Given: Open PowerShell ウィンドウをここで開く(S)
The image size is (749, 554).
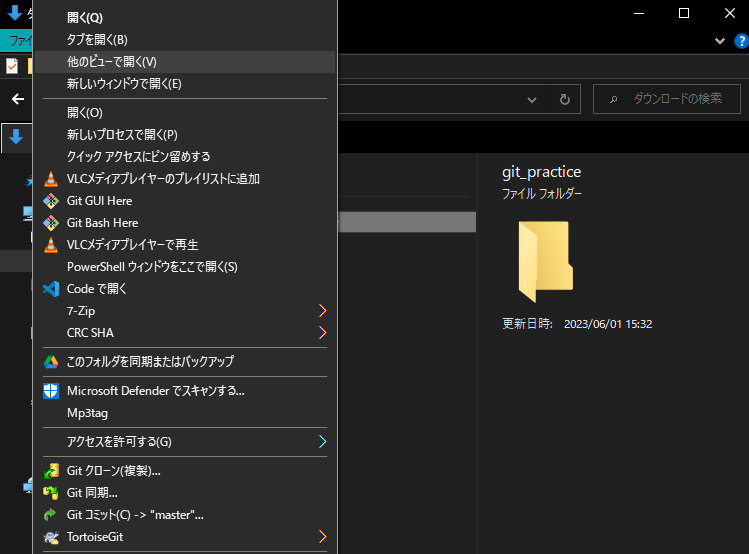Looking at the screenshot, I should pyautogui.click(x=185, y=266).
